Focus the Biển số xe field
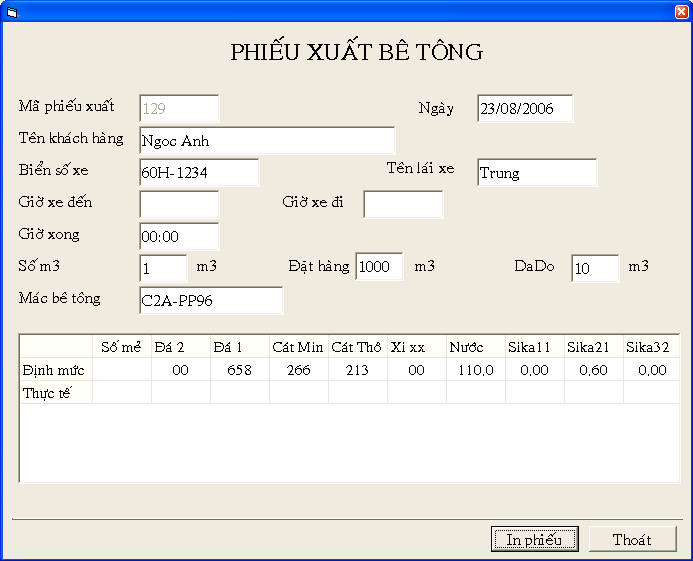The height and width of the screenshot is (561, 693). (199, 172)
